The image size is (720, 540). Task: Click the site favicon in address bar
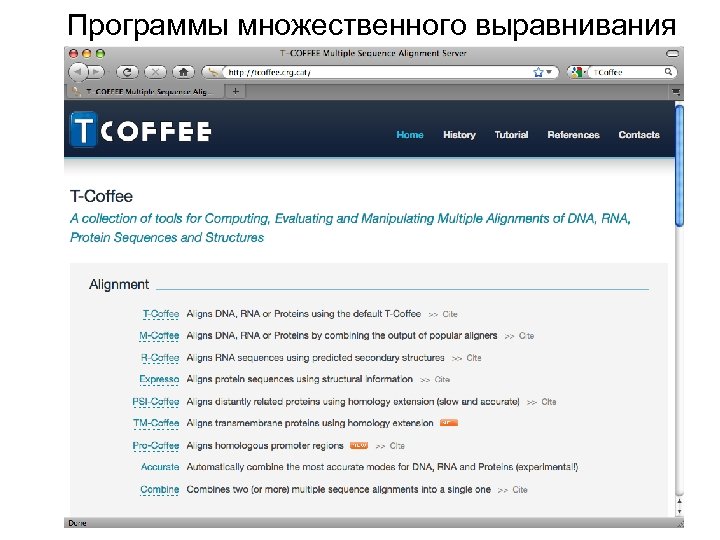(212, 72)
